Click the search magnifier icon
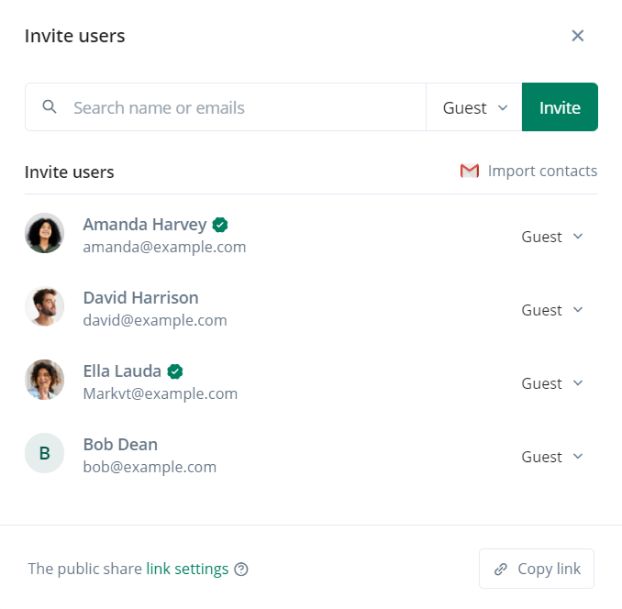This screenshot has height=609, width=622. tap(49, 107)
